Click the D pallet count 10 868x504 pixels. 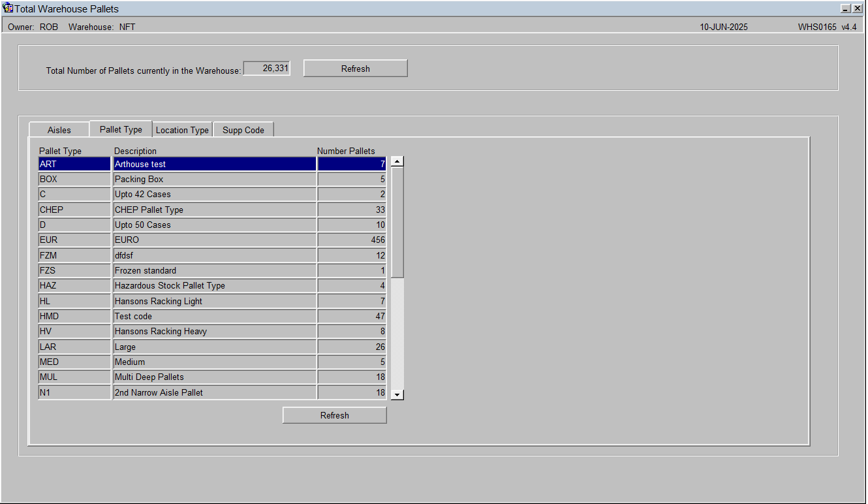click(x=352, y=225)
